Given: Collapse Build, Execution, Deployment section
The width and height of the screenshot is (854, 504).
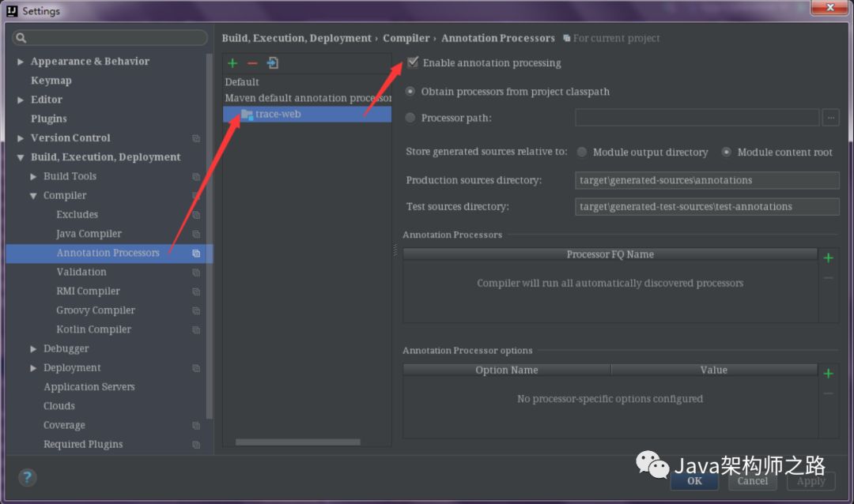Looking at the screenshot, I should (20, 157).
